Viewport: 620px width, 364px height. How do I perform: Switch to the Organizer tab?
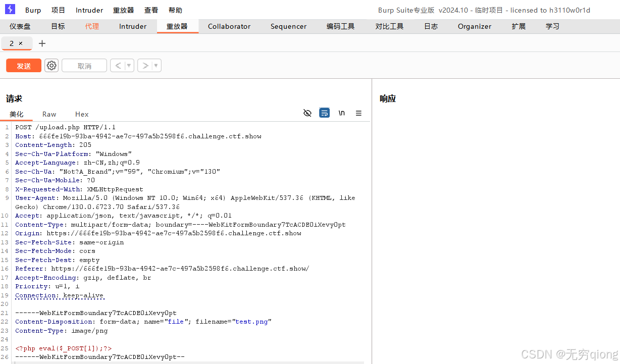click(x=475, y=26)
